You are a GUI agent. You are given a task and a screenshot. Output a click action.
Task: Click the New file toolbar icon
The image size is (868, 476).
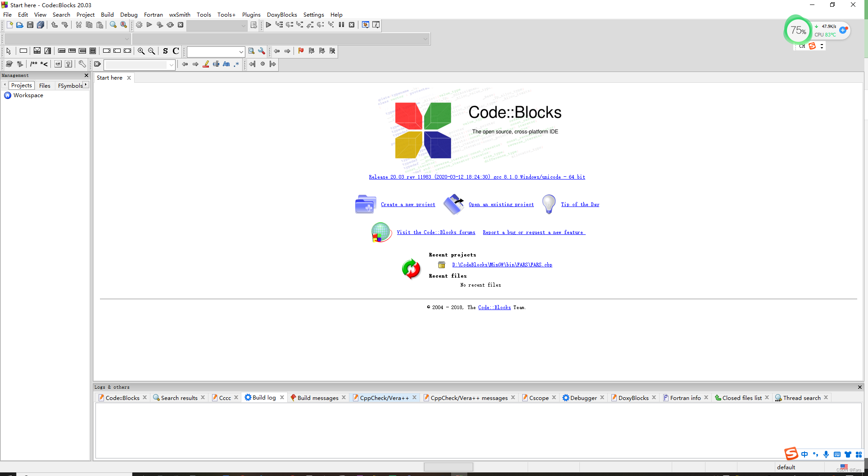[x=9, y=25]
